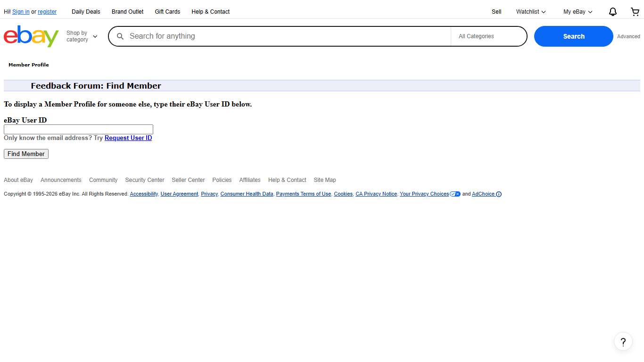Viewport: 644px width, 362px height.
Task: Open the help question mark button
Action: pyautogui.click(x=623, y=341)
